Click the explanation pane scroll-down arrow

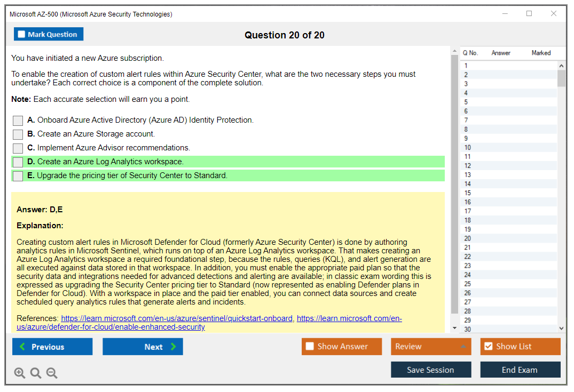454,328
